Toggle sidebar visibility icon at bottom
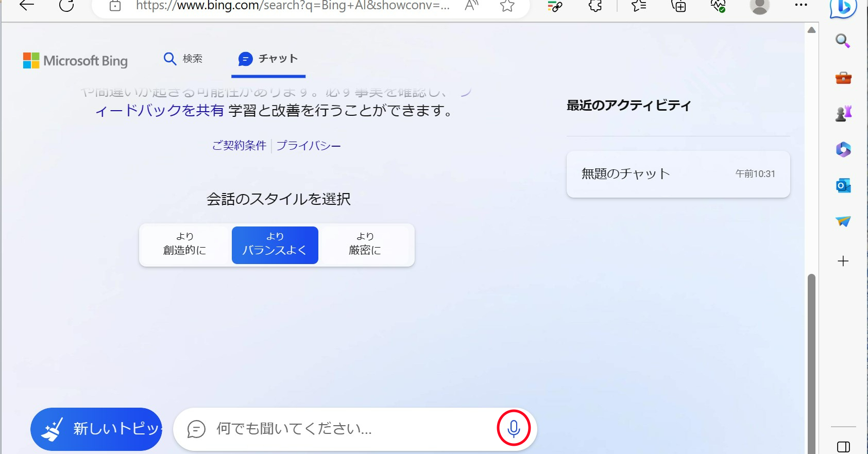868x454 pixels. tap(843, 447)
